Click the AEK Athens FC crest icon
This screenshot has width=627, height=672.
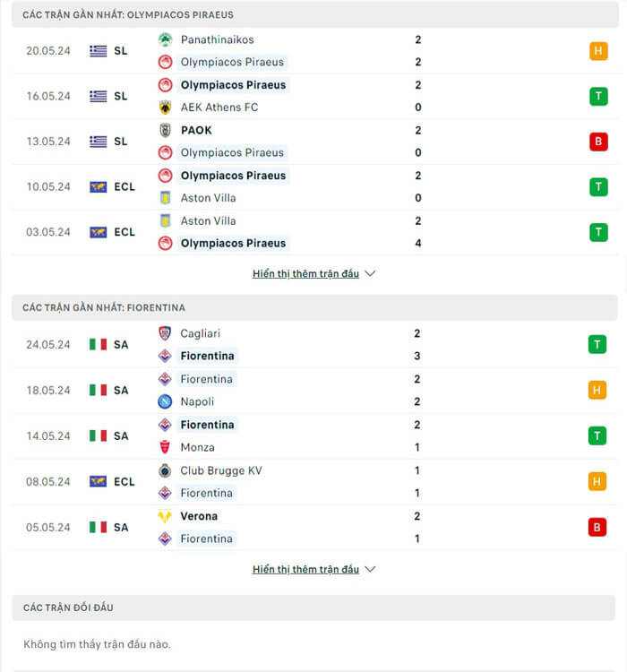point(165,108)
